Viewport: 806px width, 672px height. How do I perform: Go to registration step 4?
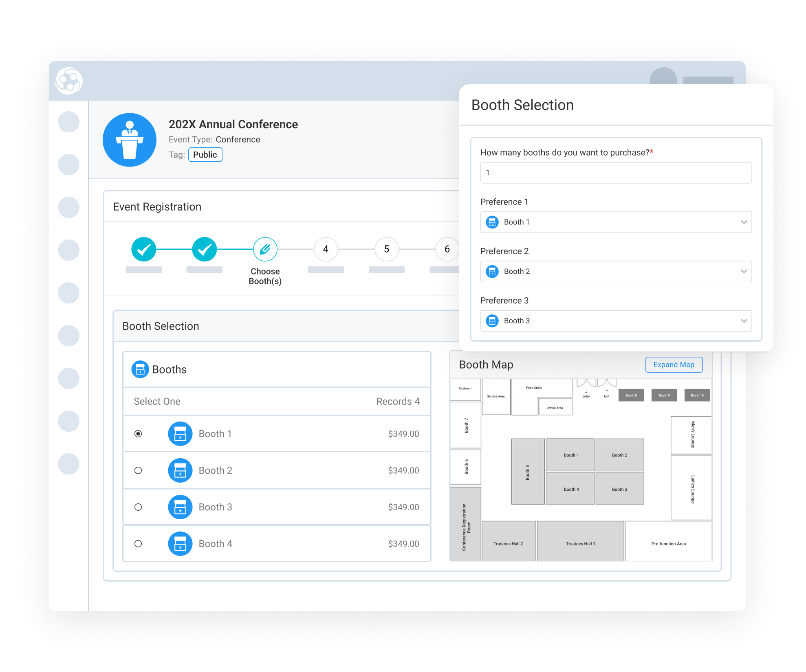coord(326,249)
